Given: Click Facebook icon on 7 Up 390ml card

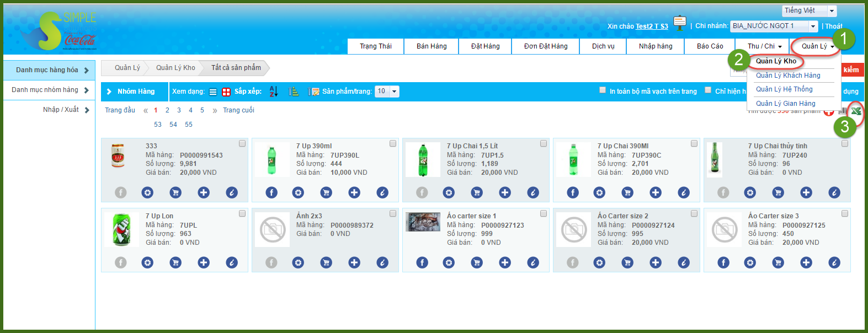Looking at the screenshot, I should (271, 192).
